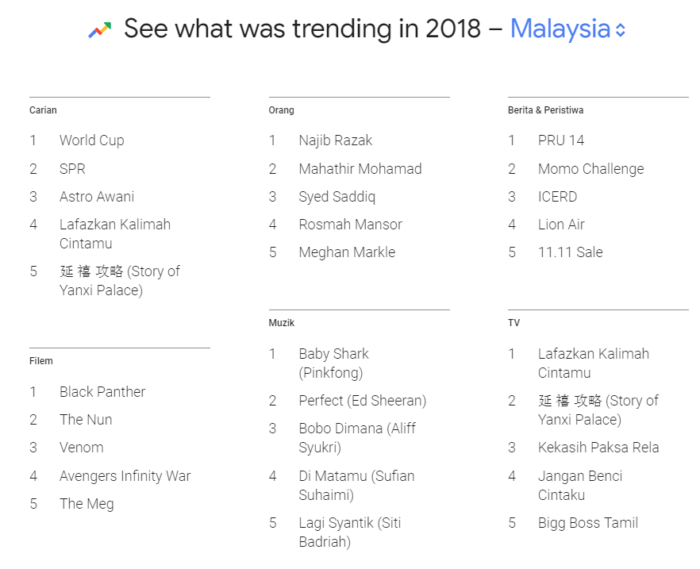Click the up-down chevron beside Malaysia

pos(620,30)
